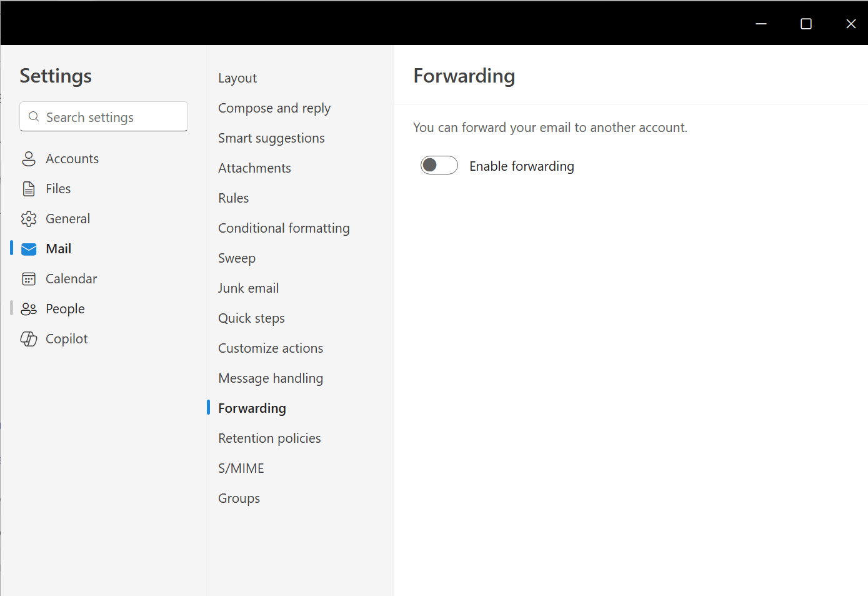Image resolution: width=868 pixels, height=596 pixels.
Task: Select the Accounts icon in settings sidebar
Action: coord(29,158)
